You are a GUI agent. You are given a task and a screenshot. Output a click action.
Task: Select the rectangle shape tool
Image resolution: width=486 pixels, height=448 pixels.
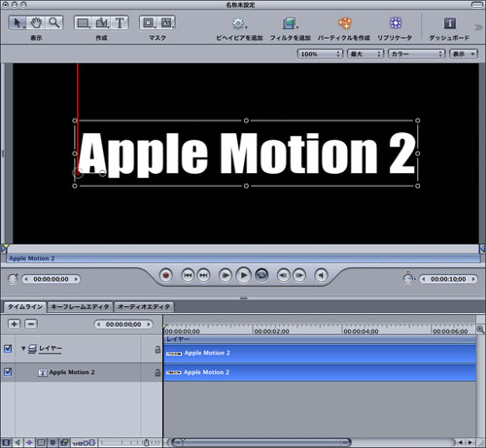pos(84,22)
